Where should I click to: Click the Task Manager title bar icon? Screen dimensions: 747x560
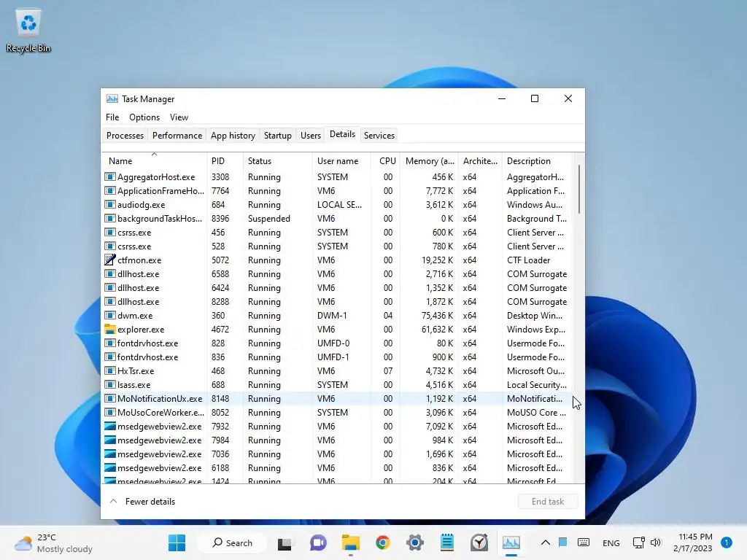(112, 98)
